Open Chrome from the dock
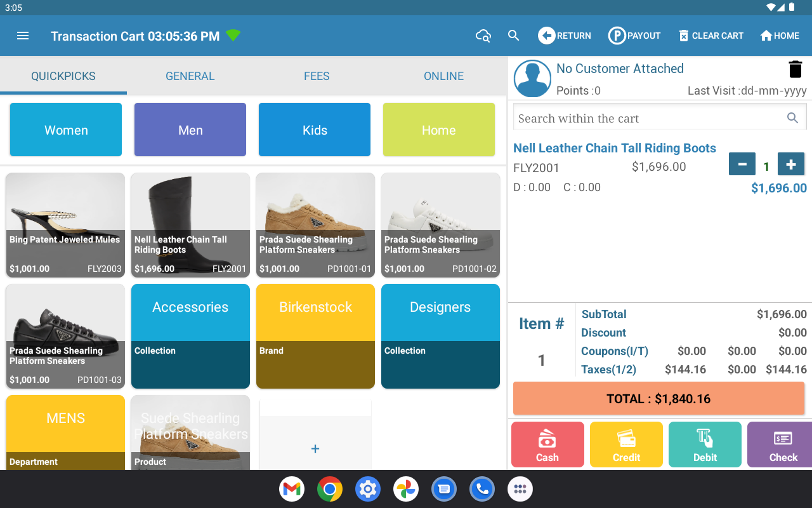 click(330, 489)
